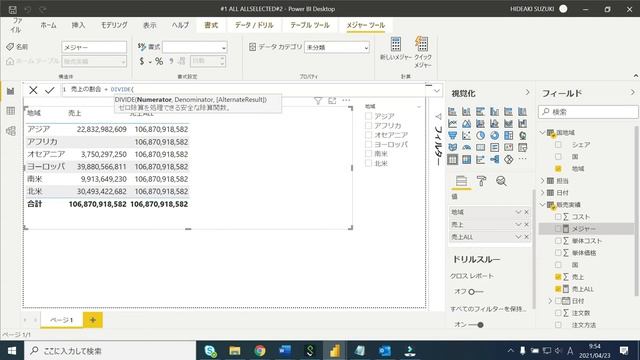
Task: Select the matrix visual icon
Action: [467, 160]
